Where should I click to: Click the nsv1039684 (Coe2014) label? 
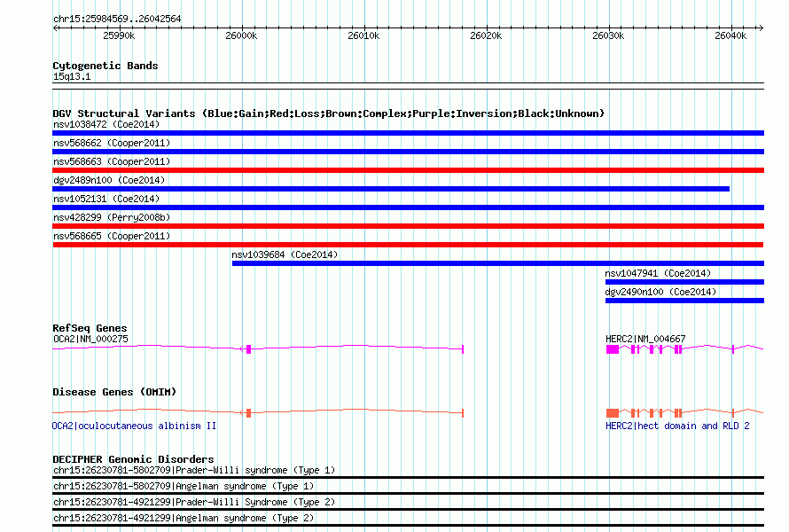[285, 254]
